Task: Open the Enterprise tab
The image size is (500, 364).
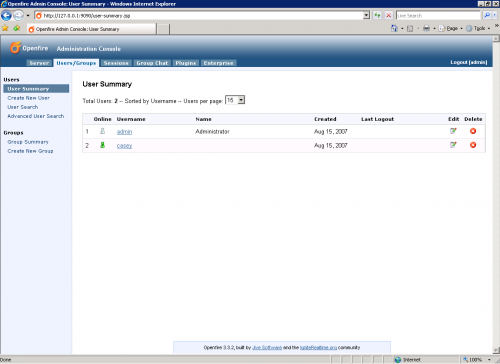Action: [218, 63]
